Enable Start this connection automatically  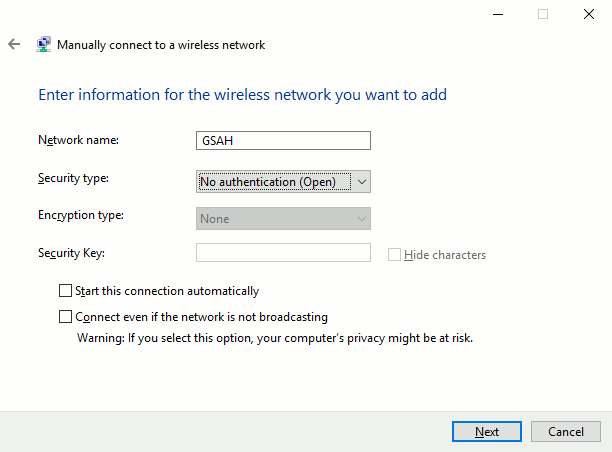click(66, 291)
